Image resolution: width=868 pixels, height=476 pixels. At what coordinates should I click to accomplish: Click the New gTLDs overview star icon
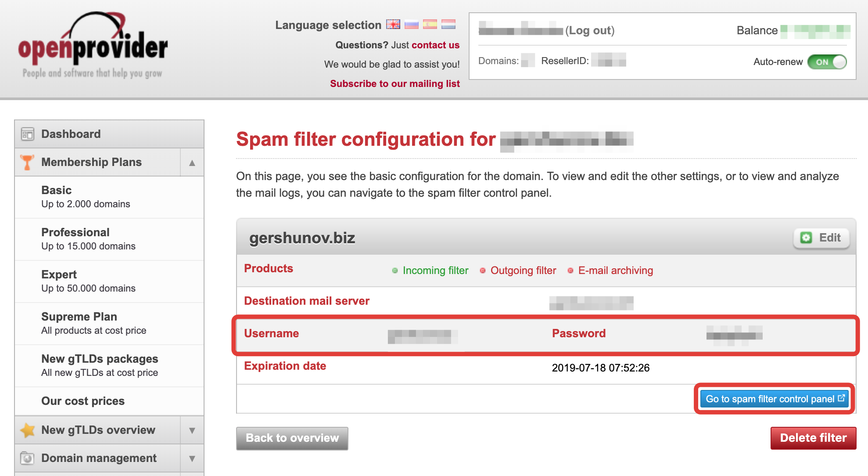click(x=28, y=430)
